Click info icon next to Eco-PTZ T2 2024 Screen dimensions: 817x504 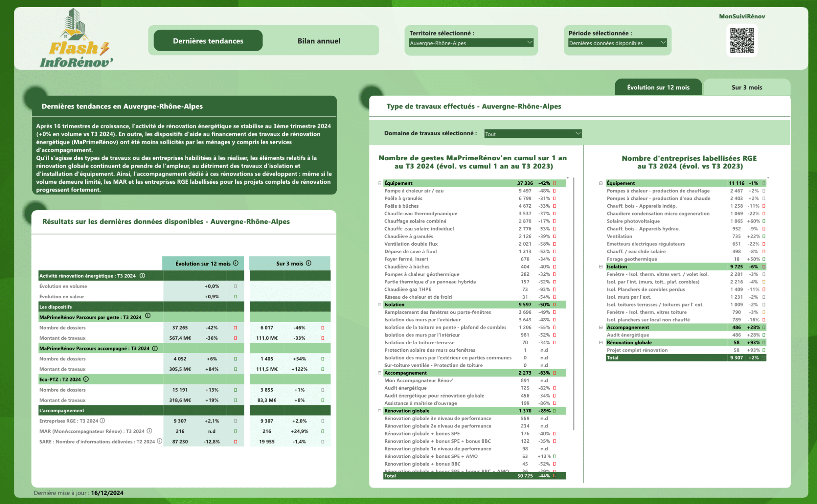point(86,379)
